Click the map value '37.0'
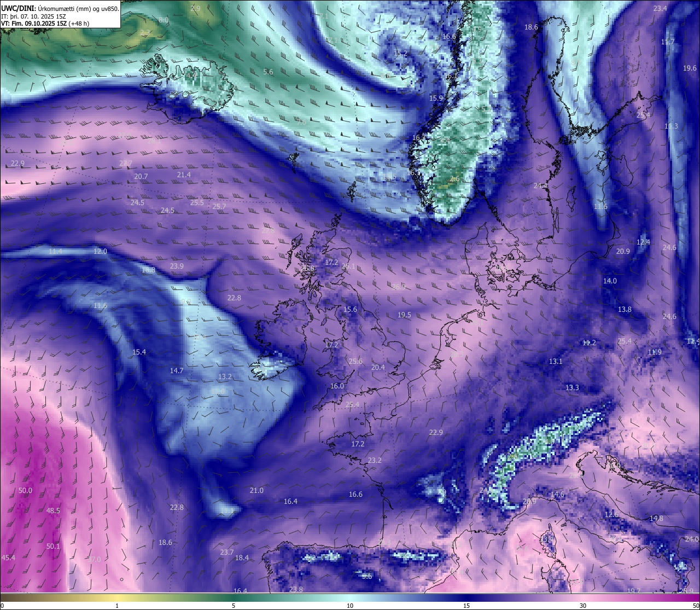Image resolution: width=700 pixels, height=610 pixels. point(94,560)
